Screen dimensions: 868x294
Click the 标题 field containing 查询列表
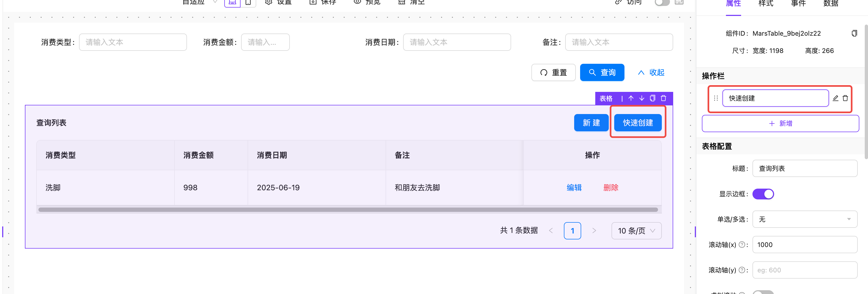(805, 169)
